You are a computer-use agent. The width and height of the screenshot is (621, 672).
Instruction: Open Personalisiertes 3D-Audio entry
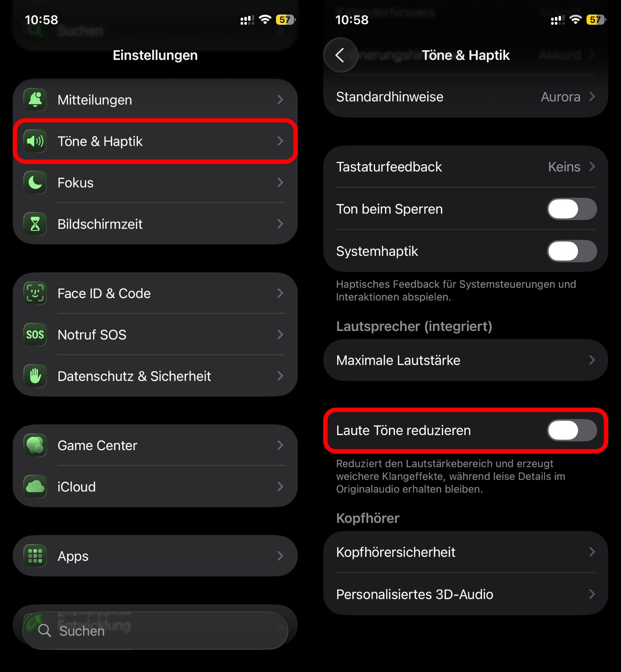tap(466, 594)
